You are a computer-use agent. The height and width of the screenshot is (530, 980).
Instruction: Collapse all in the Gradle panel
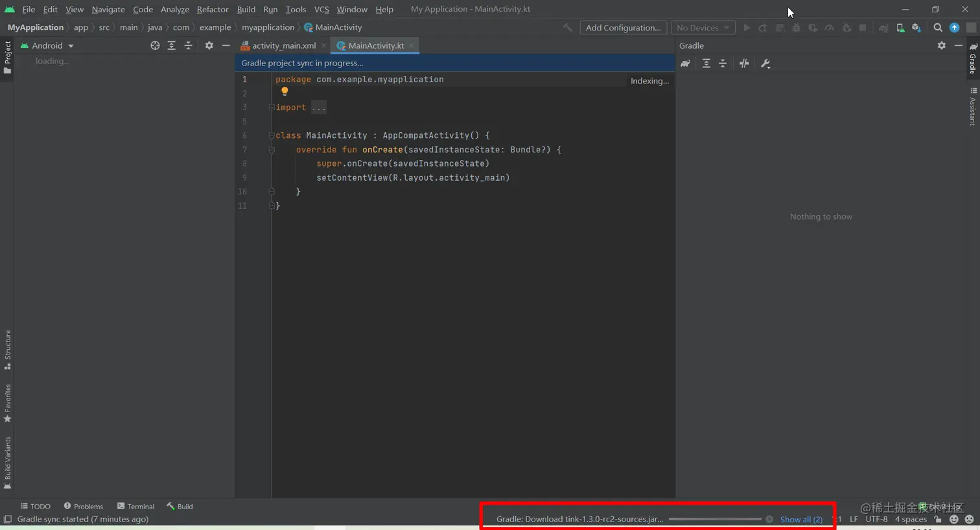tap(723, 63)
